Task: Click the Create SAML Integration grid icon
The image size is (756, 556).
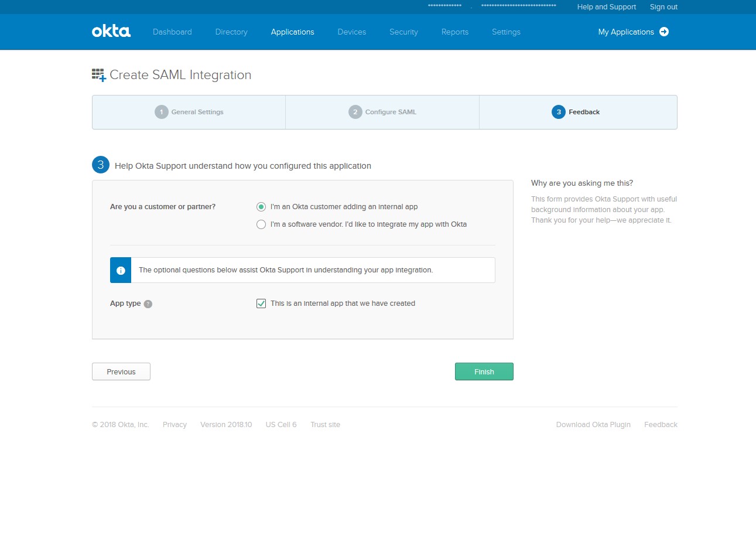Action: coord(98,75)
